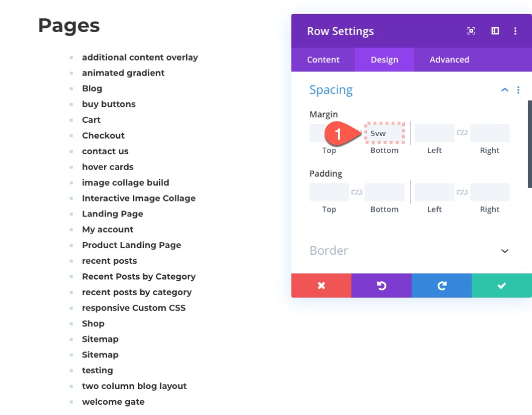Toggle the Top/Bottom padding link sync

[x=357, y=192]
